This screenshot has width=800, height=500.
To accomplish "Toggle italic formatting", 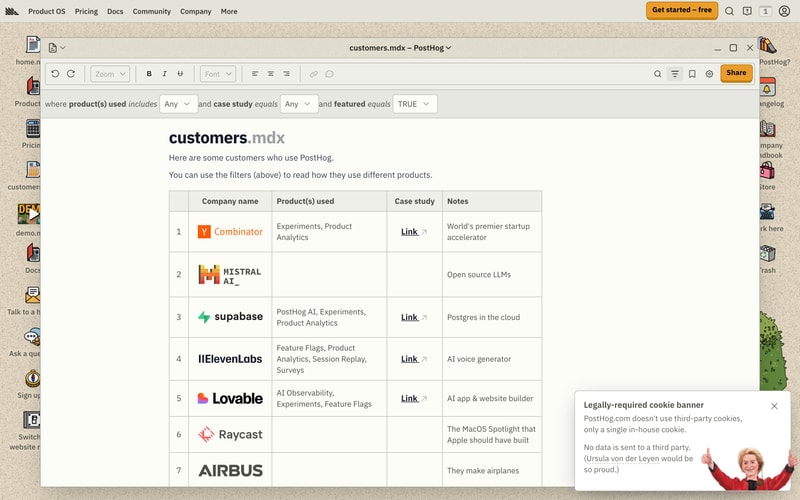I will click(164, 74).
